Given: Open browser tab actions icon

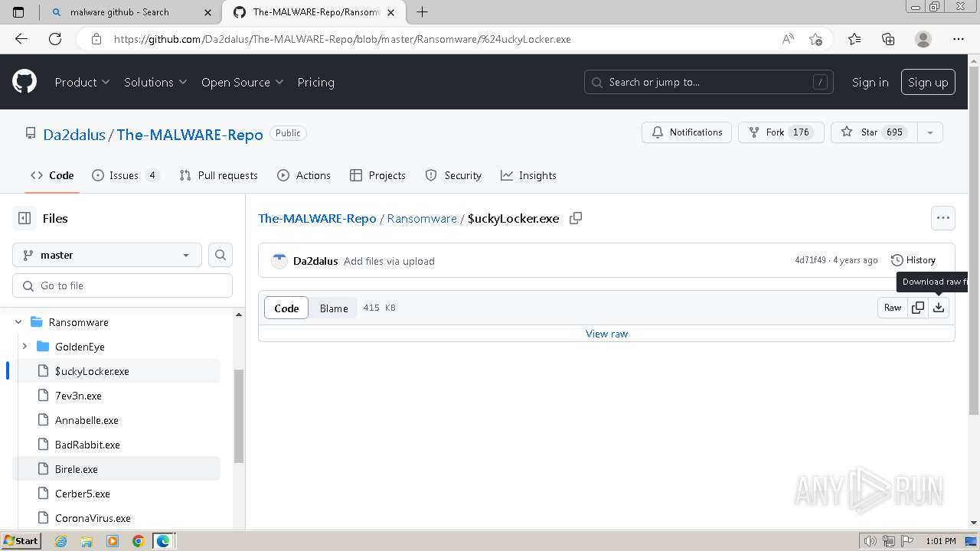Looking at the screenshot, I should click(x=19, y=11).
